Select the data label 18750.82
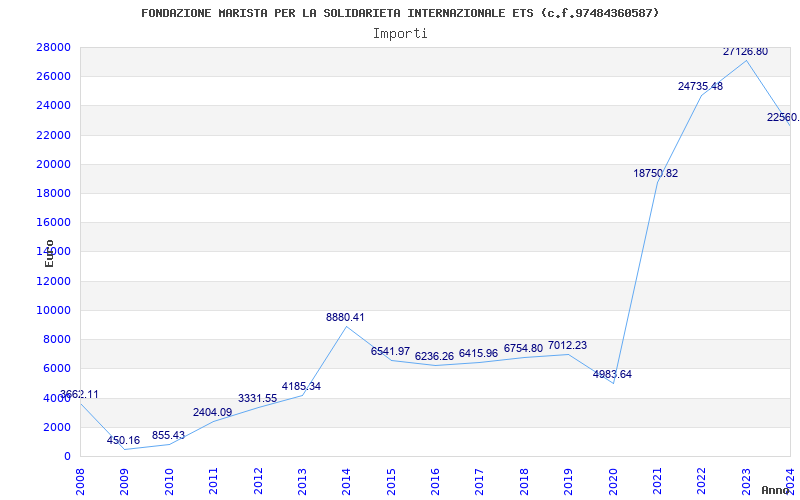The image size is (800, 500). pyautogui.click(x=656, y=173)
